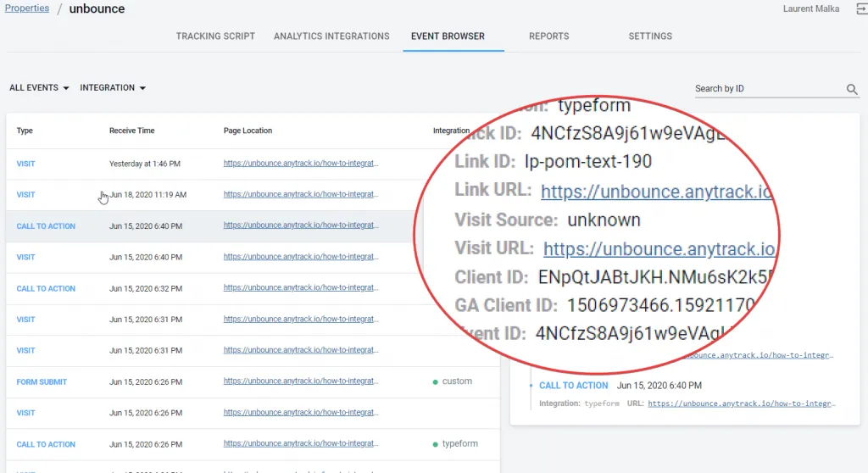Open the URL link beside 'Integration: typeform' in details
This screenshot has width=868, height=473.
[741, 403]
